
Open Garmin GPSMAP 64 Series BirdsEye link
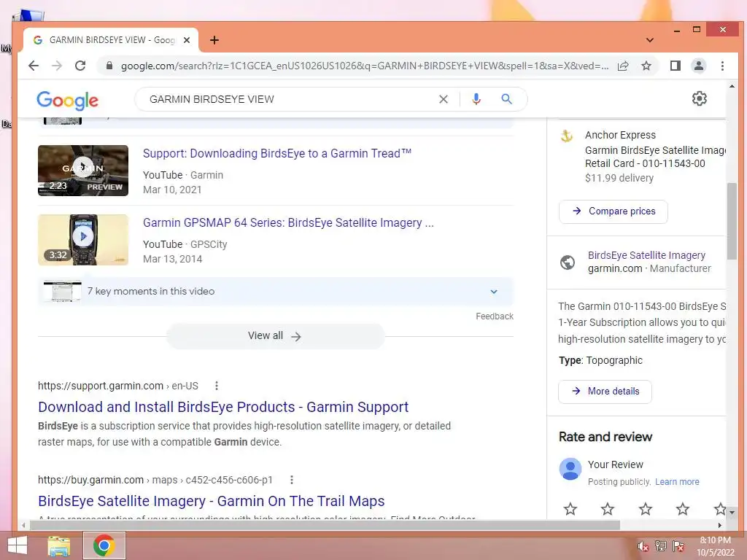(x=288, y=222)
